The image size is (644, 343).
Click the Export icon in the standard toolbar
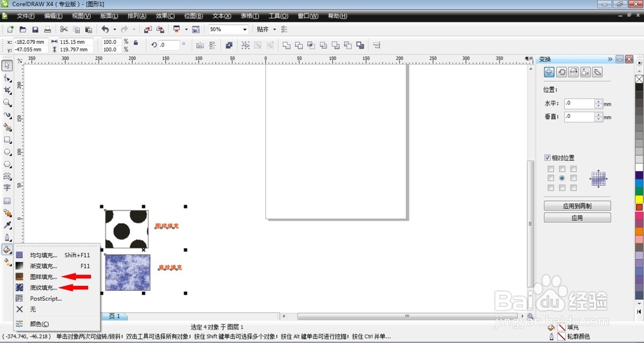pos(160,29)
